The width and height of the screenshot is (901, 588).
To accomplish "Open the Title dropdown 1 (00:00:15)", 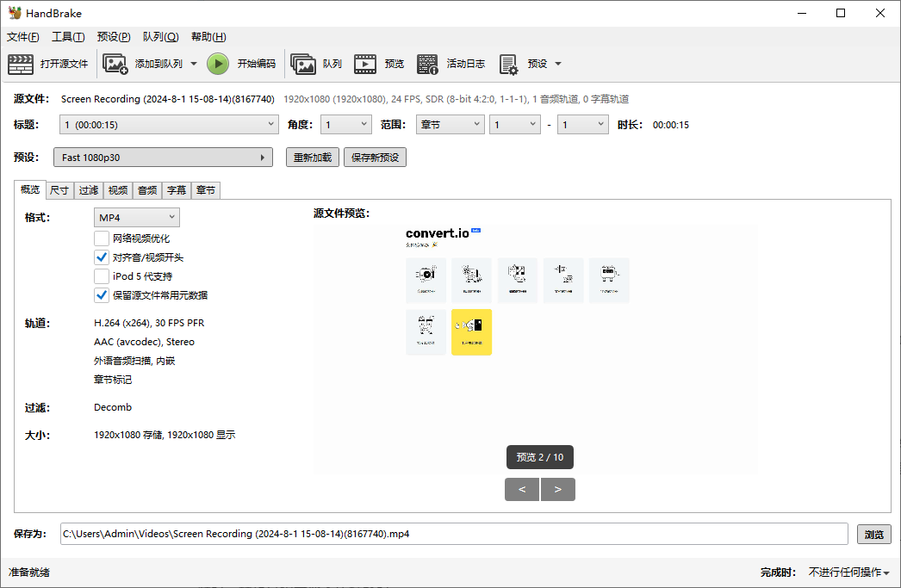I will [x=170, y=125].
